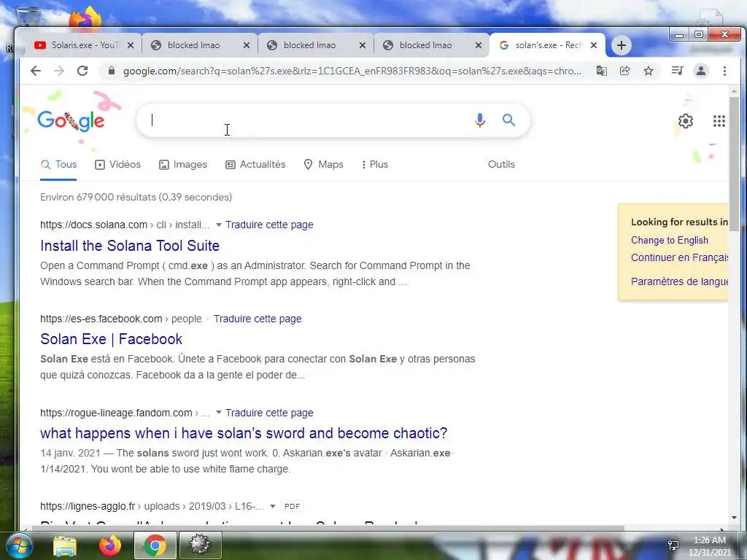The image size is (747, 560).
Task: Open the translate page icon
Action: pyautogui.click(x=602, y=71)
